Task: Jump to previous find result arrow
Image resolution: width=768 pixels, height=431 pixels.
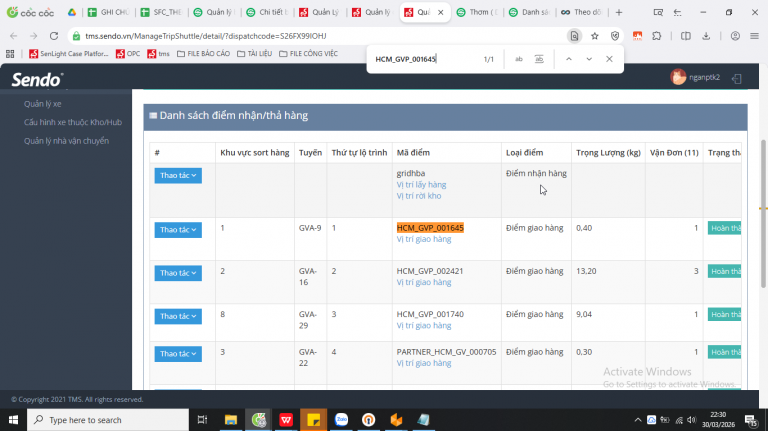Action: click(569, 59)
